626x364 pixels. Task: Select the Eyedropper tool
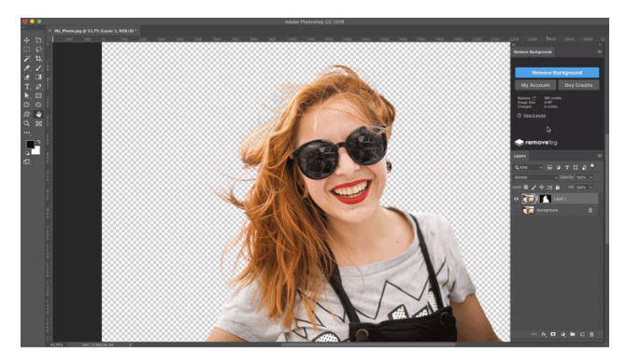pyautogui.click(x=27, y=68)
